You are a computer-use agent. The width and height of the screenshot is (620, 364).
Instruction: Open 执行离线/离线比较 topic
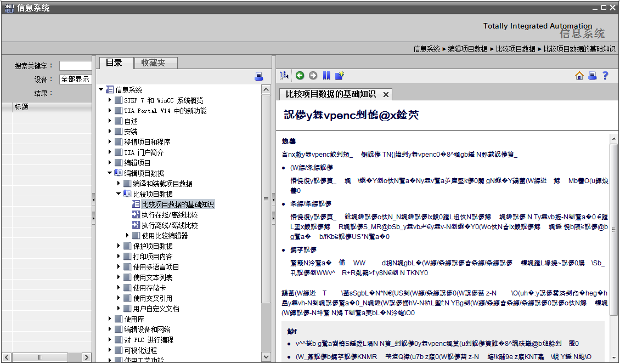pos(170,225)
